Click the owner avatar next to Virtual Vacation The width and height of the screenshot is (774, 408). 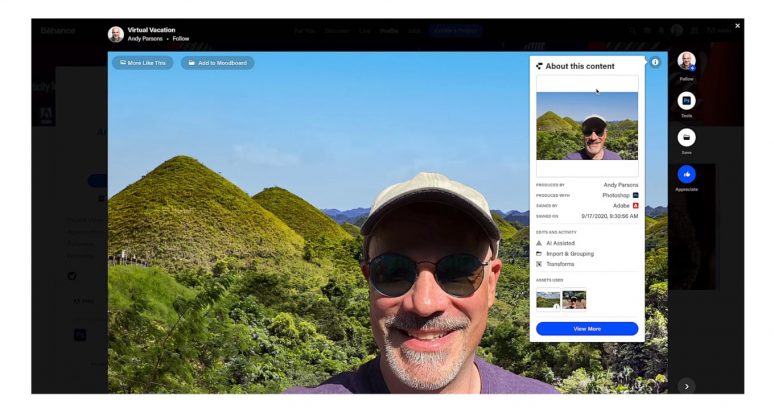116,34
